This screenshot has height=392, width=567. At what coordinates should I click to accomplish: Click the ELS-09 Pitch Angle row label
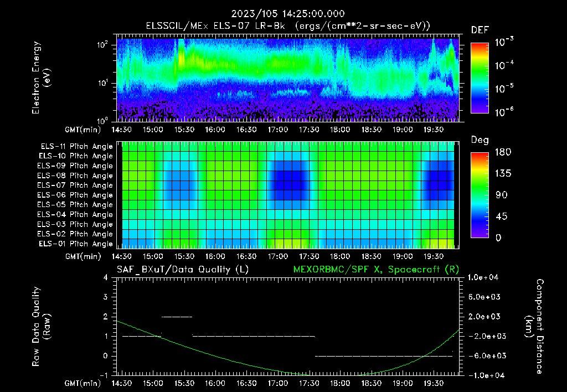click(75, 166)
